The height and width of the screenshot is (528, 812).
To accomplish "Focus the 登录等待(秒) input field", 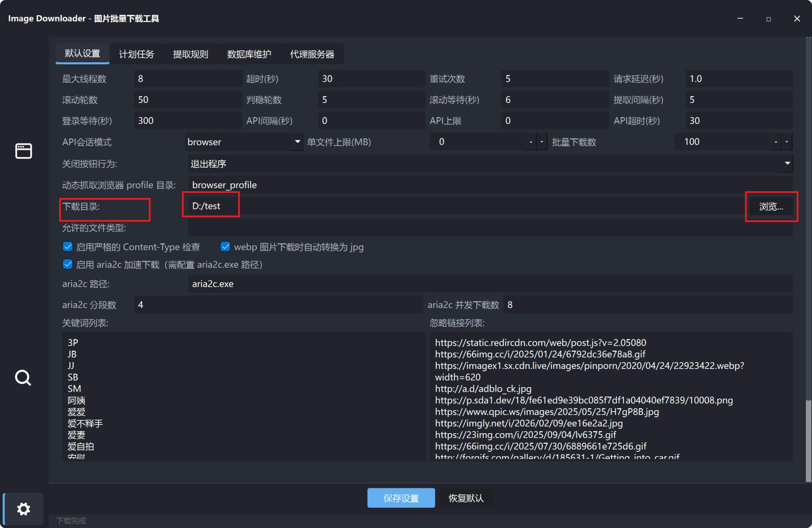I will tap(188, 121).
